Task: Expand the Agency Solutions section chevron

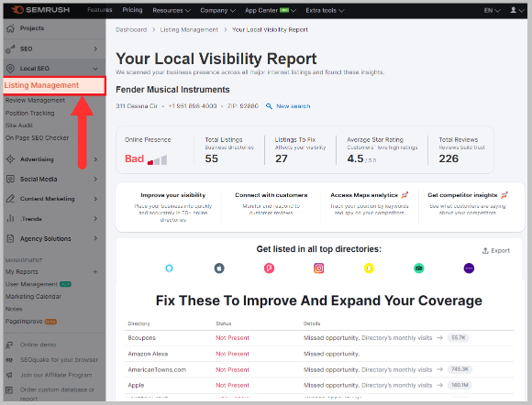Action: 95,238
